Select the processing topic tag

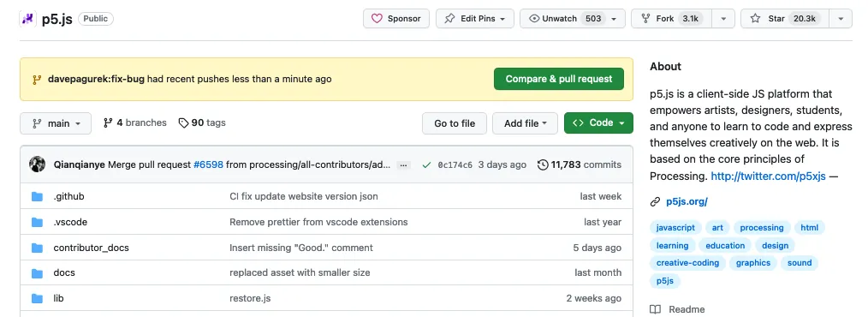pyautogui.click(x=762, y=227)
